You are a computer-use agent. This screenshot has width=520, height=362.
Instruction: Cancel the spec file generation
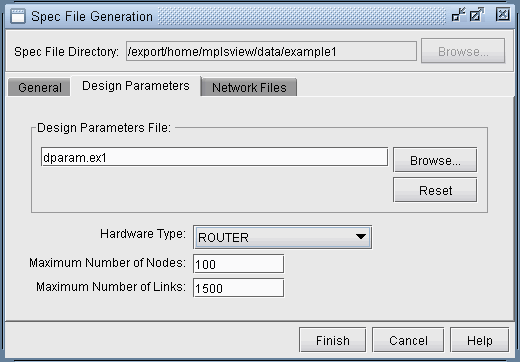408,340
